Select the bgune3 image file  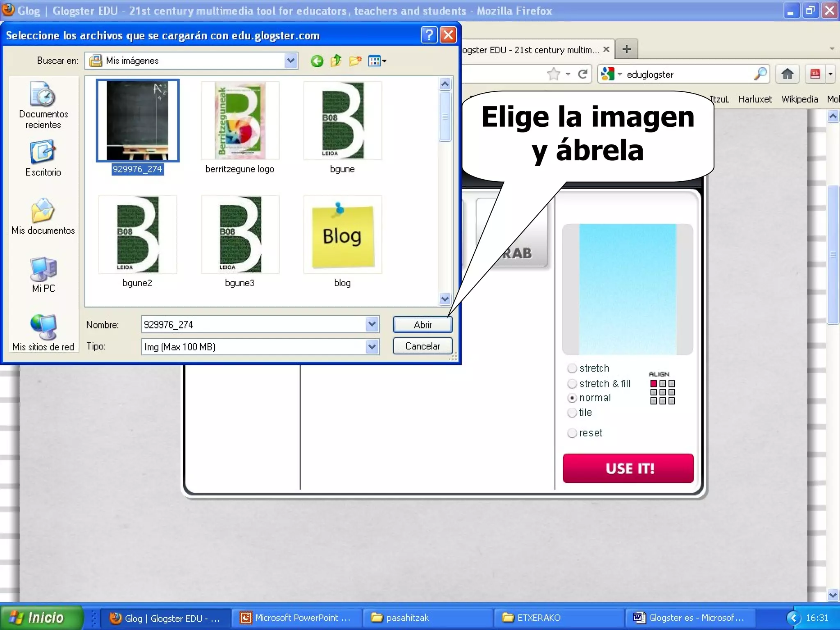point(240,235)
